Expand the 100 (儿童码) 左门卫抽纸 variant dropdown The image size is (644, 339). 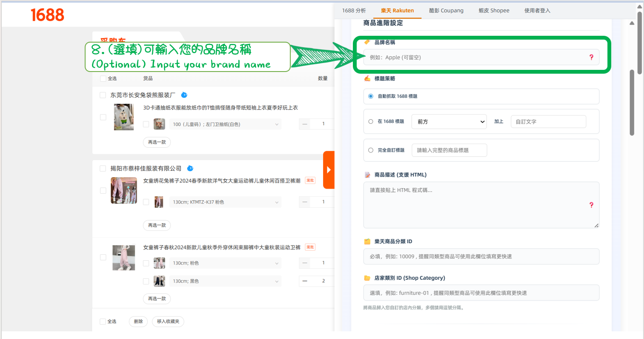(x=226, y=124)
